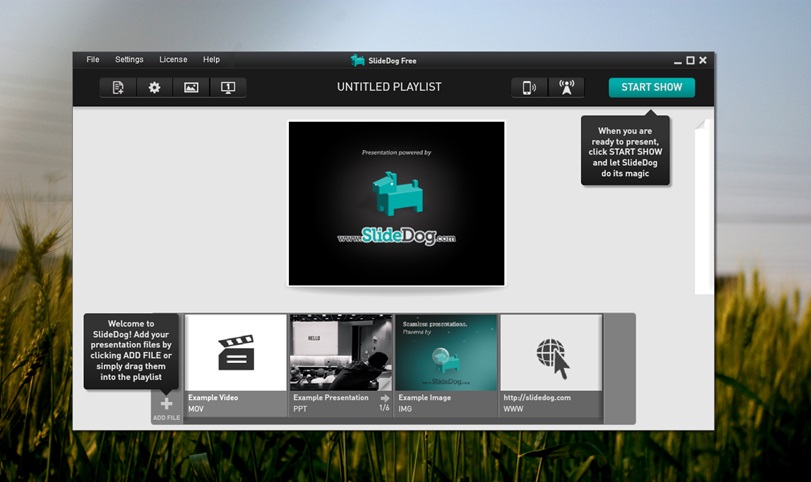This screenshot has width=811, height=482.
Task: Open settings with the gear icon
Action: click(x=154, y=87)
